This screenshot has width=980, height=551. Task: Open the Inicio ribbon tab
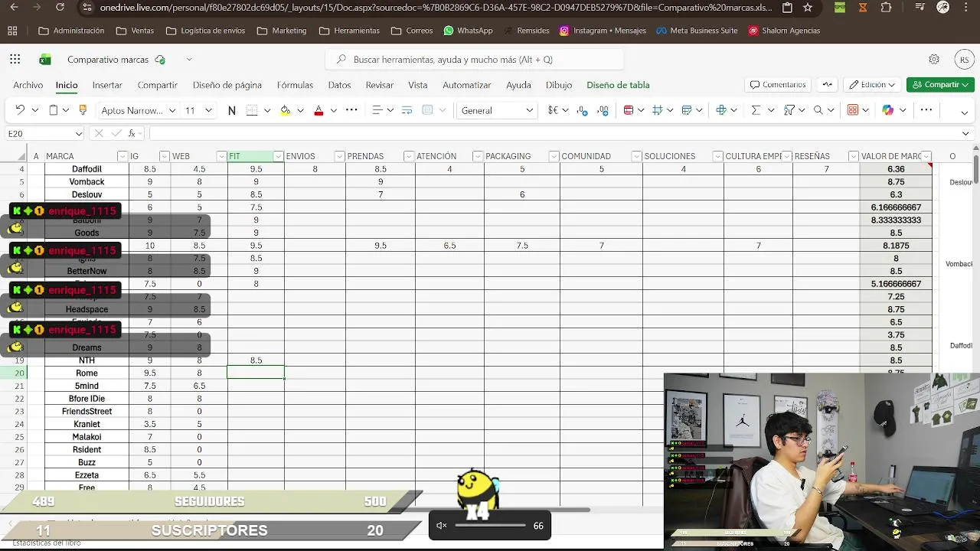click(x=66, y=85)
